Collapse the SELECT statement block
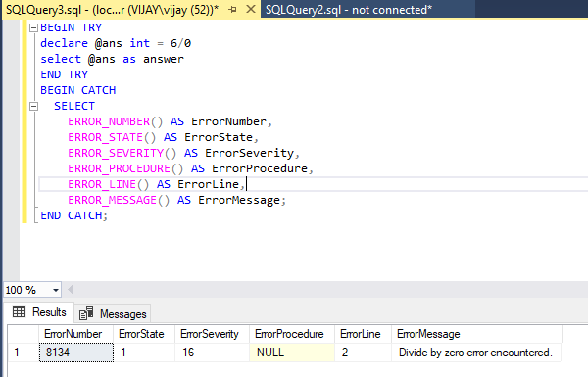Screen dimensions: 588x377 33,106
